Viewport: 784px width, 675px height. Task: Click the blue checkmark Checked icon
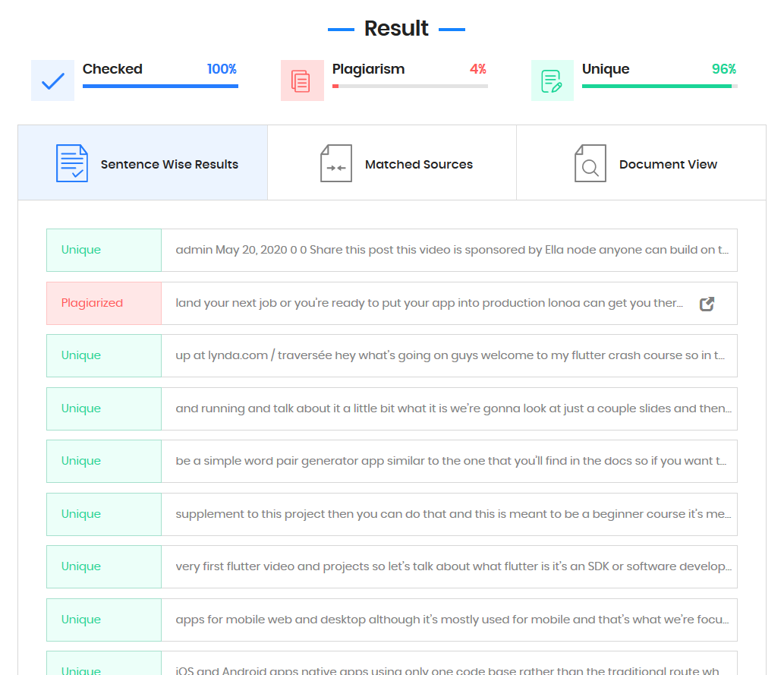tap(52, 80)
